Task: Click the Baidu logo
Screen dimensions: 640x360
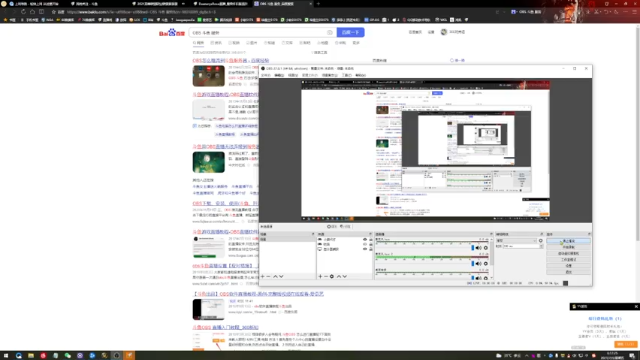Action: tap(172, 33)
